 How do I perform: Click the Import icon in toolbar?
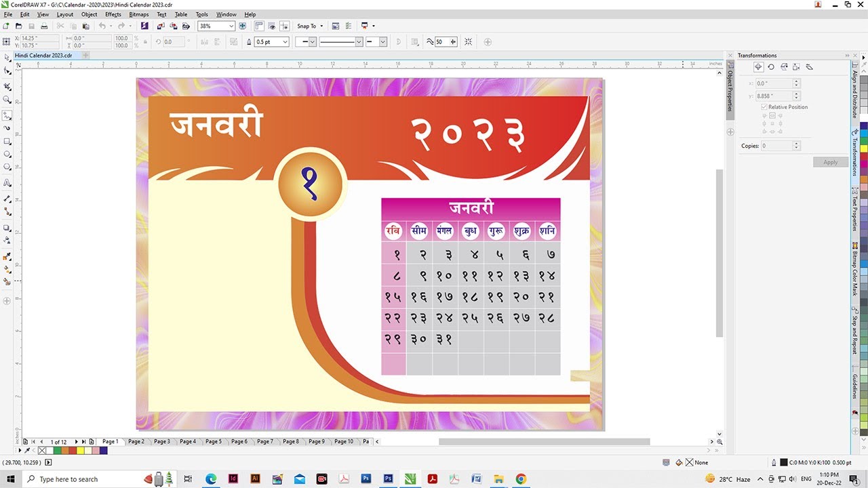(x=161, y=26)
